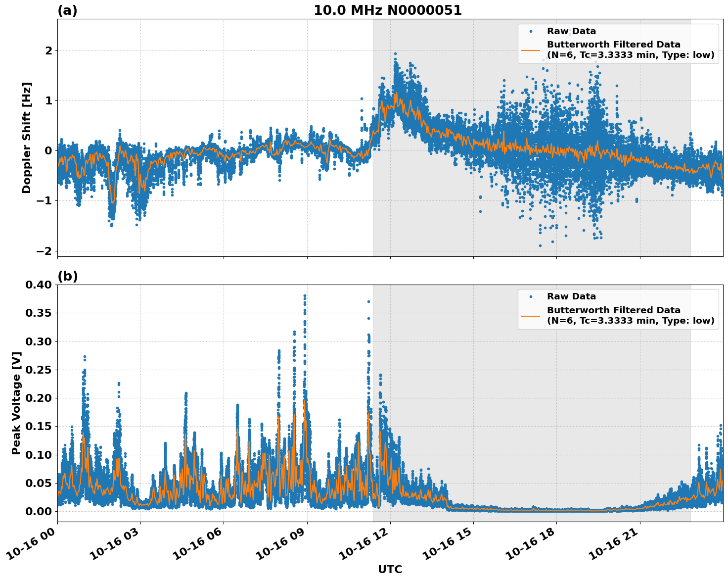This screenshot has height=580, width=728.
Task: Select the "Raw Data" legend text in panel (a)
Action: [571, 31]
